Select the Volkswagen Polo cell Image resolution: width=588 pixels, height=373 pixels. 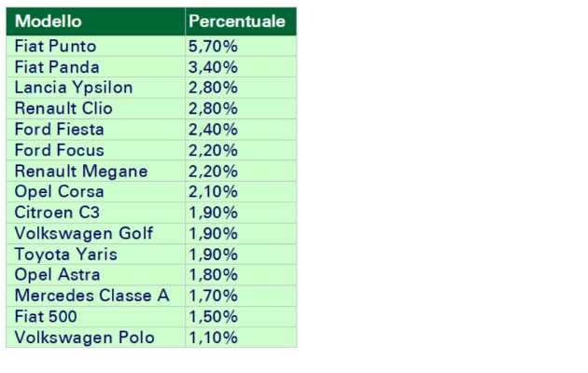94,338
